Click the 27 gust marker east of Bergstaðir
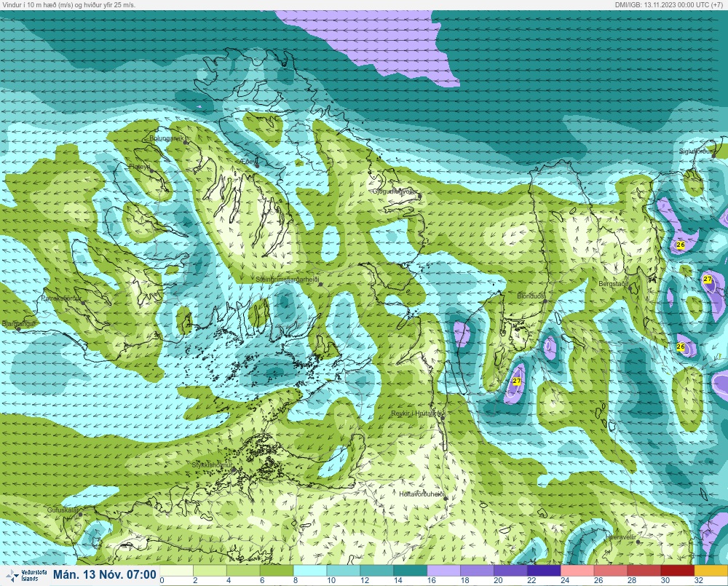Image resolution: width=728 pixels, height=586 pixels. tap(707, 279)
